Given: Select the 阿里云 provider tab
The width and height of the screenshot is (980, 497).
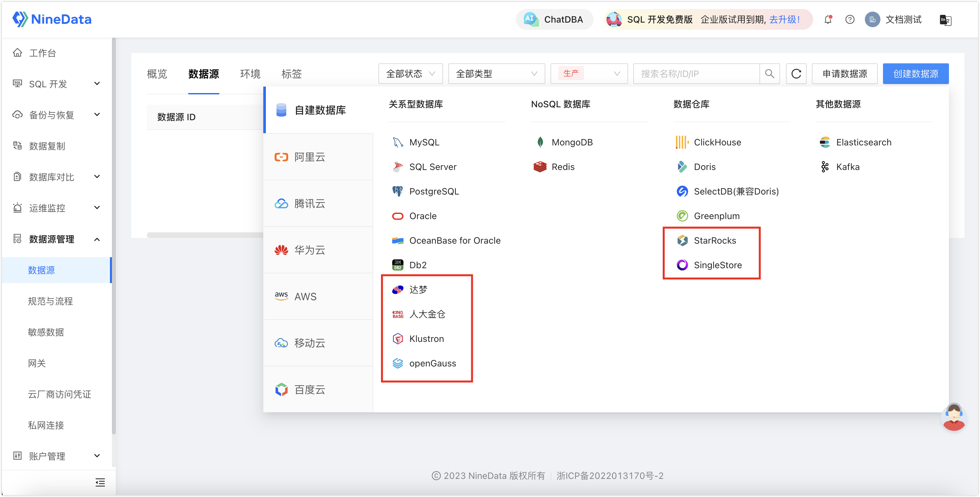Looking at the screenshot, I should (319, 156).
